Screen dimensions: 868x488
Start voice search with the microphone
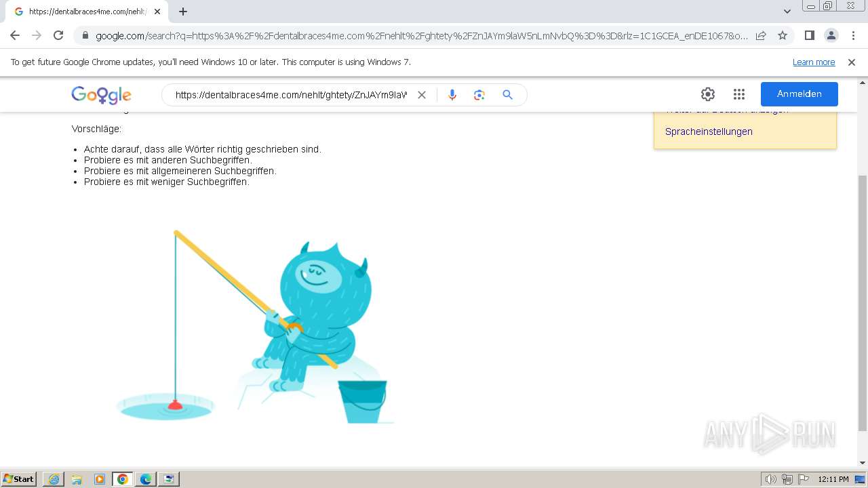click(x=452, y=95)
